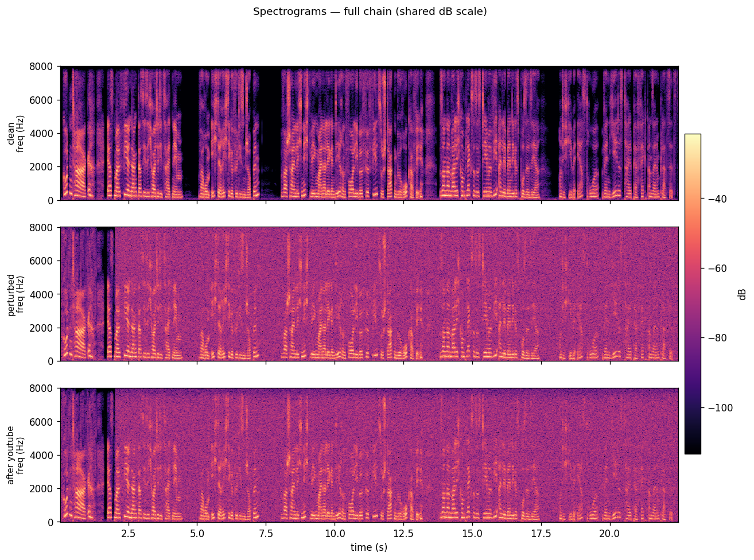Select the "time (s)" axis label
This screenshot has height=560, width=754.
(368, 548)
